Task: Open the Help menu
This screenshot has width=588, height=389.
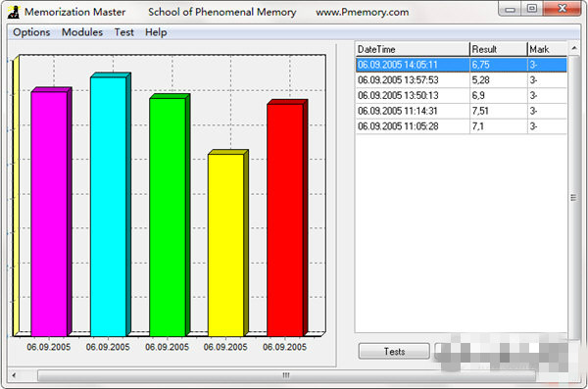Action: [156, 32]
